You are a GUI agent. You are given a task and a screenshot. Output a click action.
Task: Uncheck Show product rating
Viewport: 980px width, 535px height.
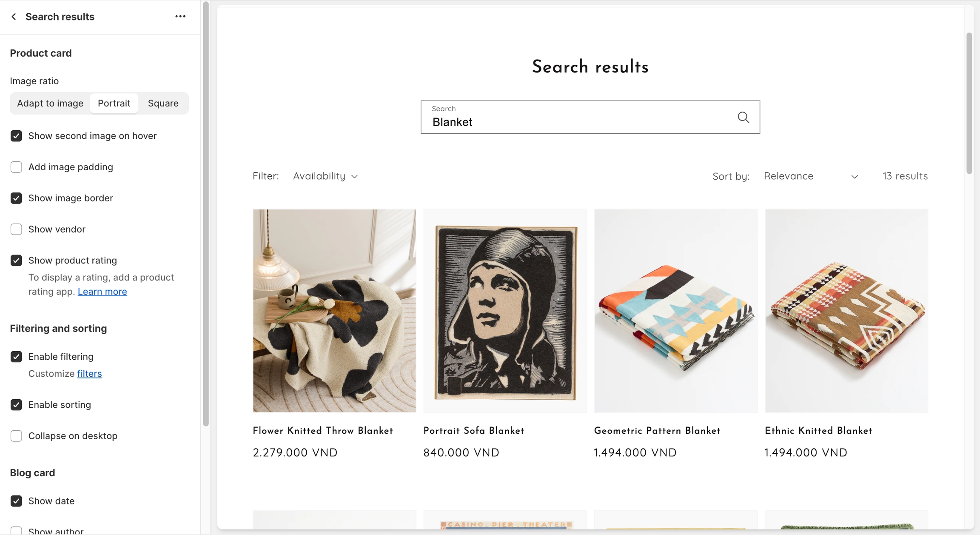[16, 260]
